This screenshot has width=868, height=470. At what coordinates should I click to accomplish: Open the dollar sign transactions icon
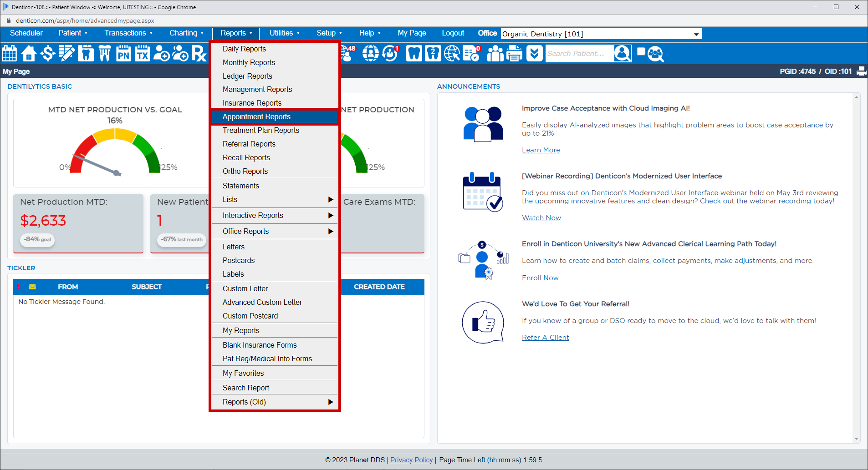48,53
